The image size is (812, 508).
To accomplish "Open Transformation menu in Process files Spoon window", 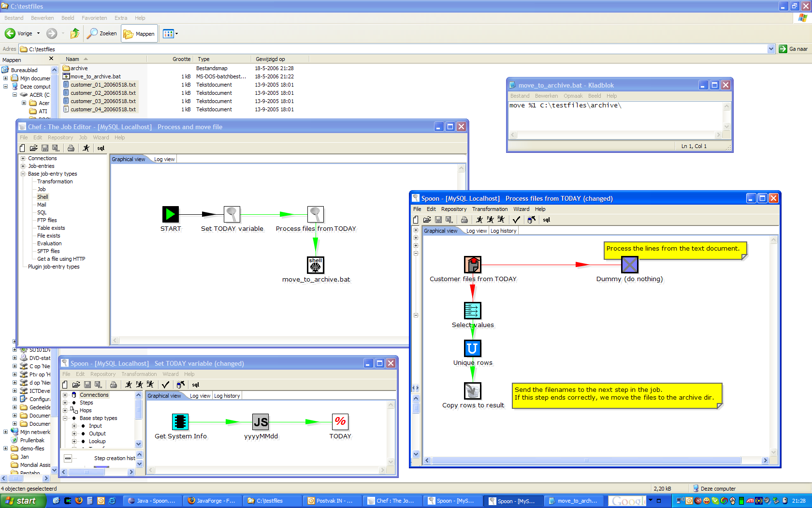I will [490, 209].
